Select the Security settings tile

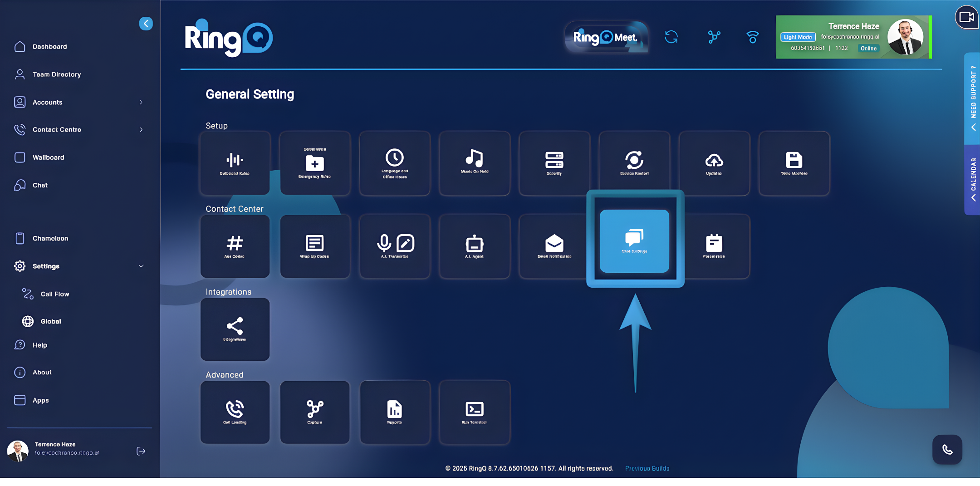(x=554, y=163)
